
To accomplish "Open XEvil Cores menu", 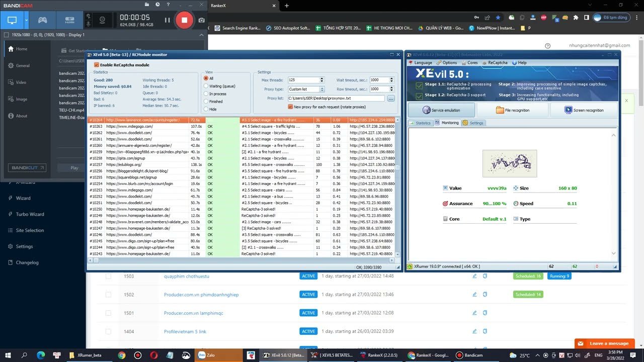I will pos(470,63).
